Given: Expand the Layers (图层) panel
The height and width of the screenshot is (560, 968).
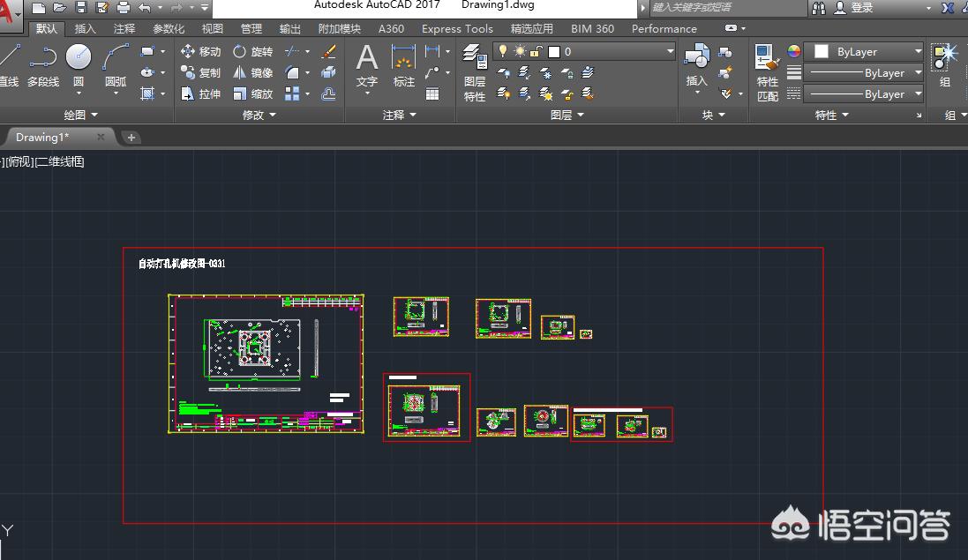Looking at the screenshot, I should tap(567, 115).
